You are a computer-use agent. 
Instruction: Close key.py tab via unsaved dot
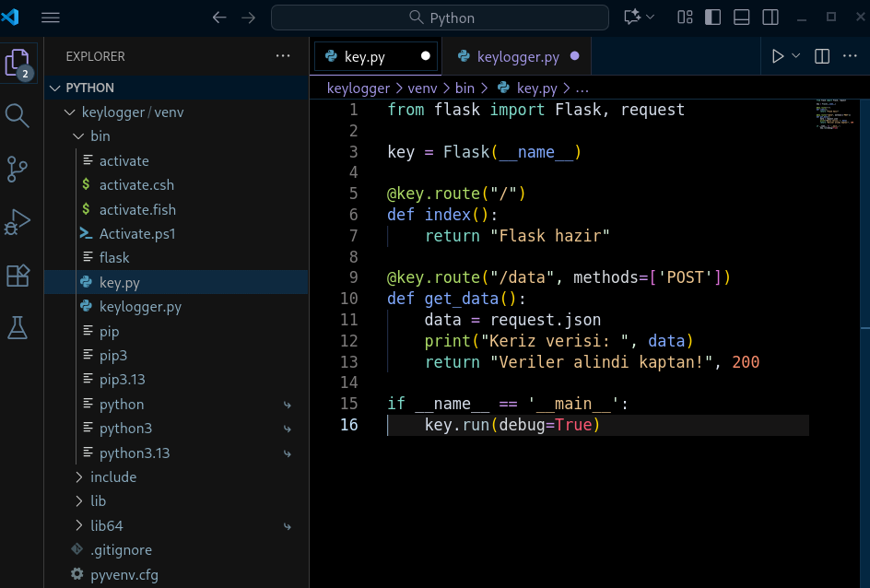(426, 56)
